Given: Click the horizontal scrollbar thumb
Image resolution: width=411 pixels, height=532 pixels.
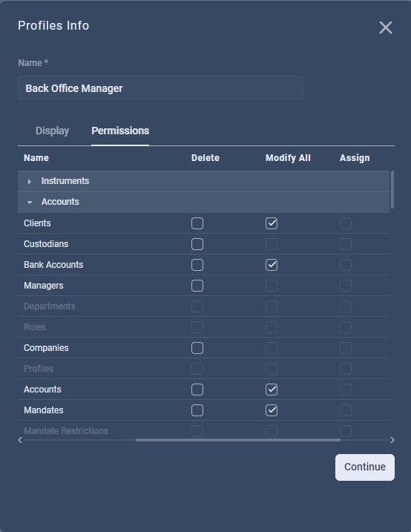Looking at the screenshot, I should point(237,440).
